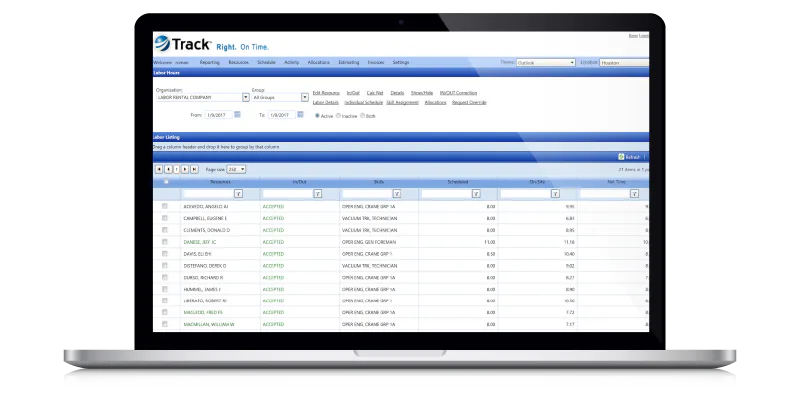Screen dimensions: 800x400
Task: Open the Resources menu
Action: (238, 62)
